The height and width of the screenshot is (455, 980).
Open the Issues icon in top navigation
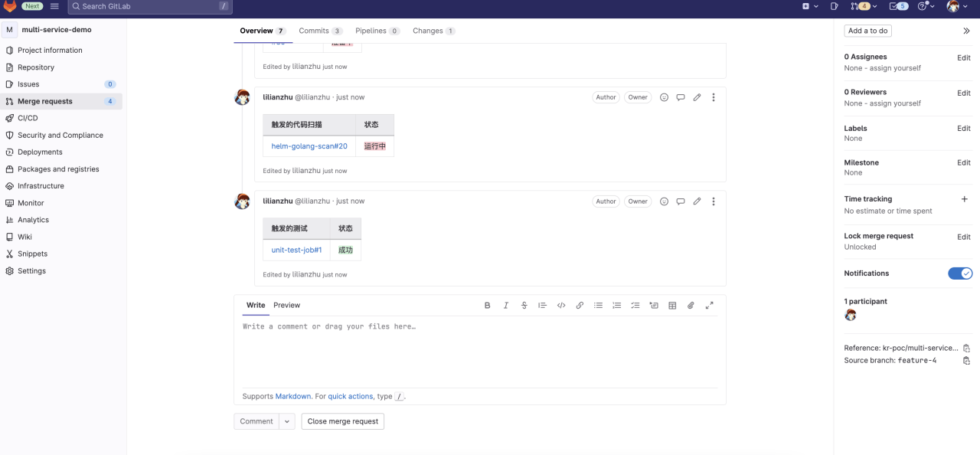point(835,6)
